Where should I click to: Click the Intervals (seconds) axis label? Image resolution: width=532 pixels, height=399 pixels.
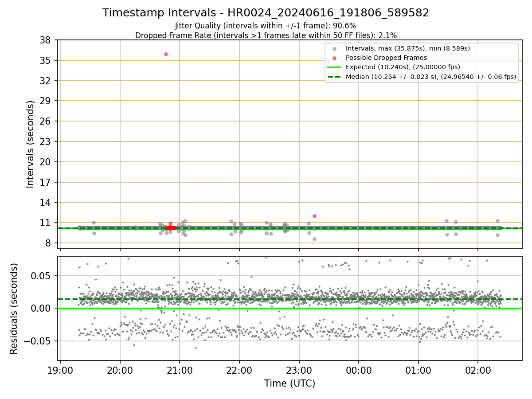[30, 144]
